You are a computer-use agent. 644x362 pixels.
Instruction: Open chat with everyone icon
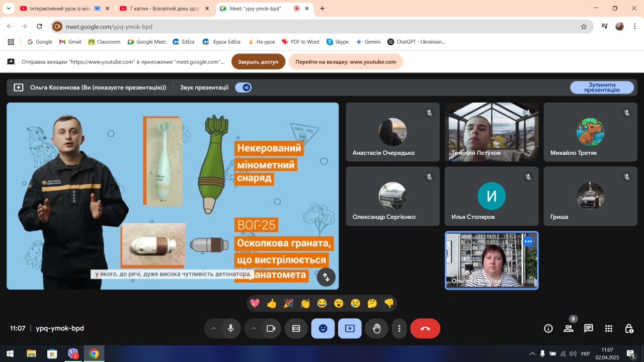tap(589, 328)
